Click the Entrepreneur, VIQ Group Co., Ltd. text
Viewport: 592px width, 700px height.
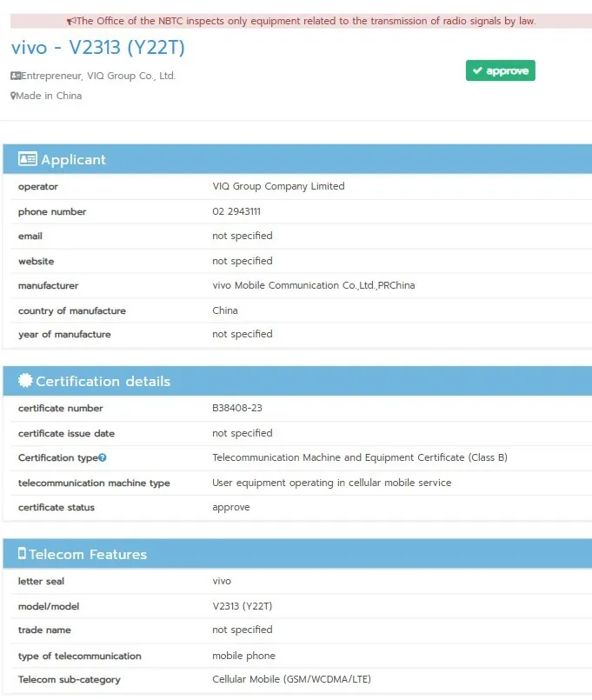click(x=98, y=76)
